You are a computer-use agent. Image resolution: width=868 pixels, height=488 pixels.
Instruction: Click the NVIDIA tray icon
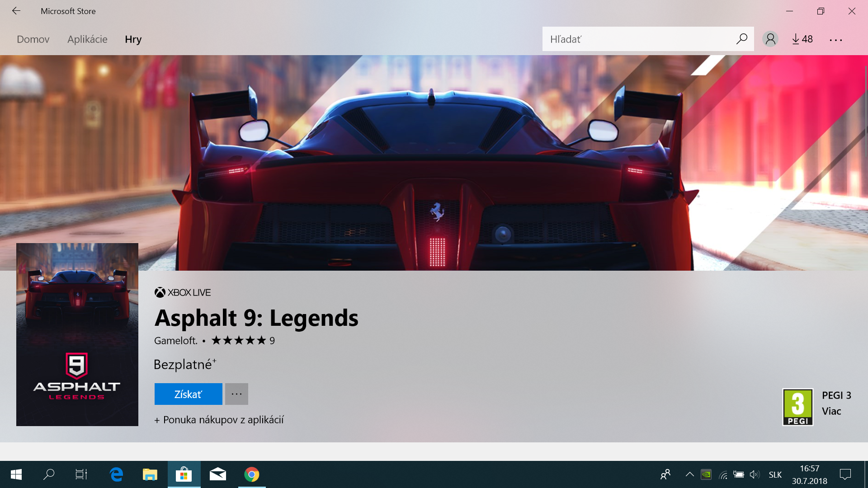pyautogui.click(x=706, y=474)
